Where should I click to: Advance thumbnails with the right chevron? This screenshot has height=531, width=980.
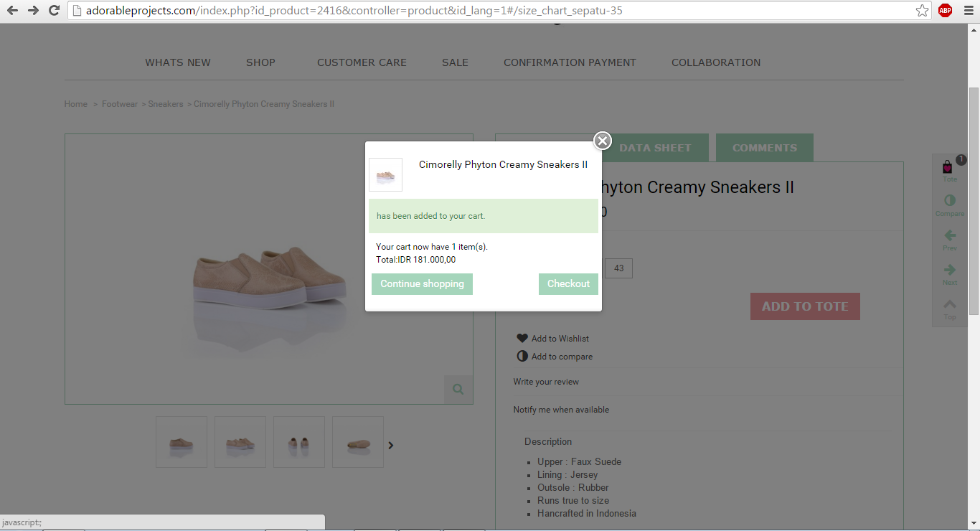point(391,445)
